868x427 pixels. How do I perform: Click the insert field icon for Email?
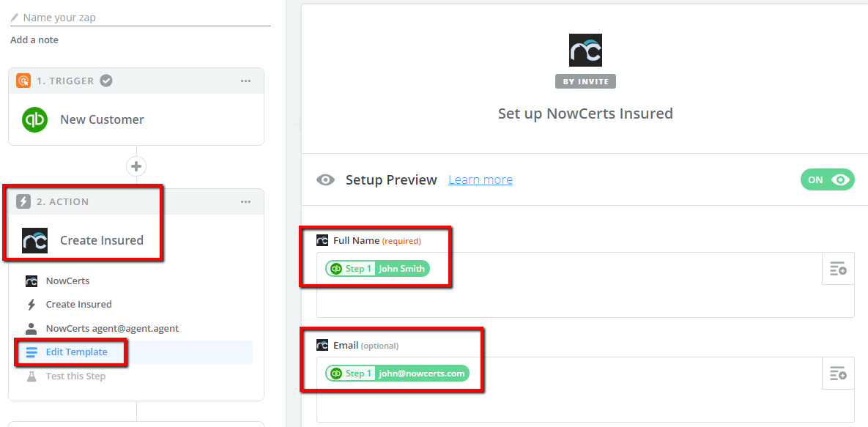pyautogui.click(x=838, y=374)
